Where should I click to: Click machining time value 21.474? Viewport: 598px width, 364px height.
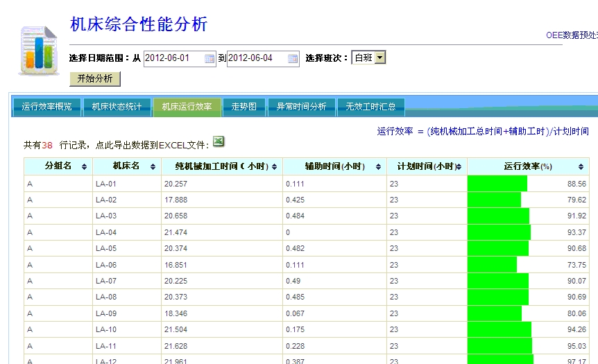[x=176, y=232]
